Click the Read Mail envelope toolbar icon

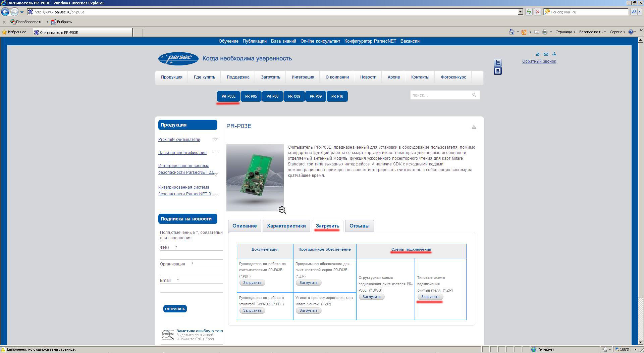[536, 32]
